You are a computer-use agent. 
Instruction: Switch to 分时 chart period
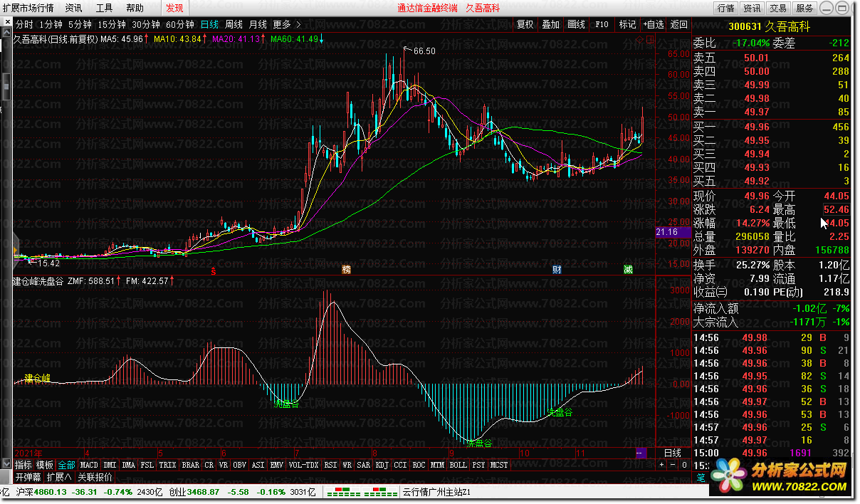[x=24, y=24]
